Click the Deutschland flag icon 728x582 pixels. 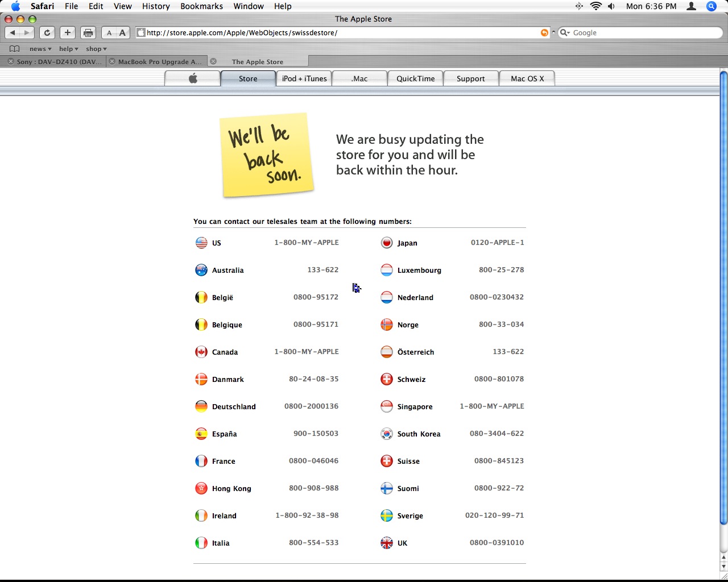coord(201,406)
